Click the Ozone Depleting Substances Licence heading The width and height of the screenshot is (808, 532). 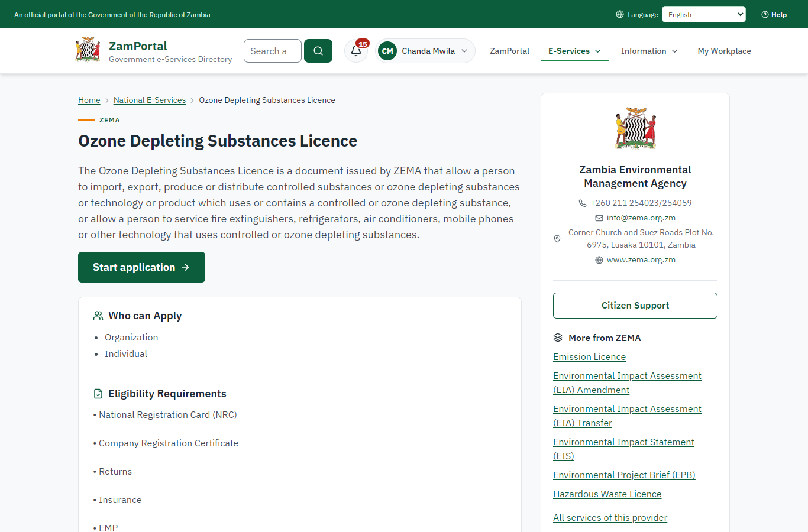click(x=218, y=141)
